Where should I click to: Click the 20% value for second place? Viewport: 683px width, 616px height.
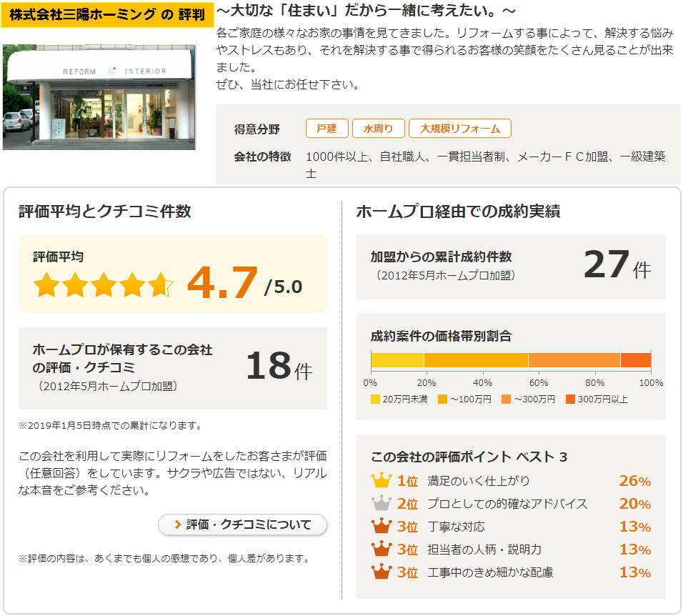635,504
